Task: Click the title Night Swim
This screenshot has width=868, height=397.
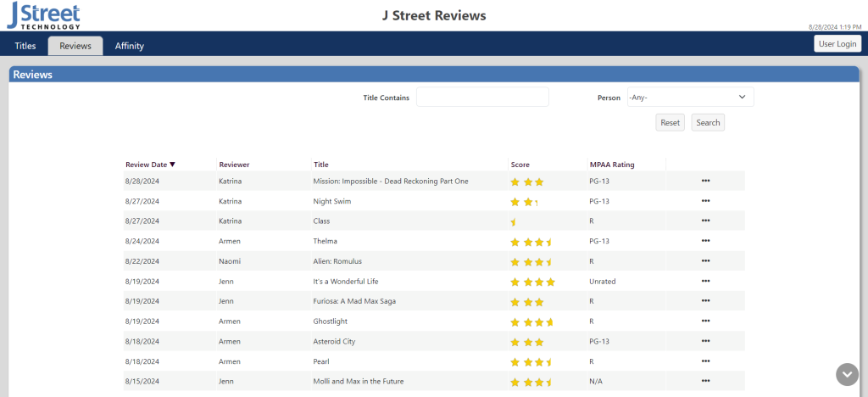Action: pos(331,202)
